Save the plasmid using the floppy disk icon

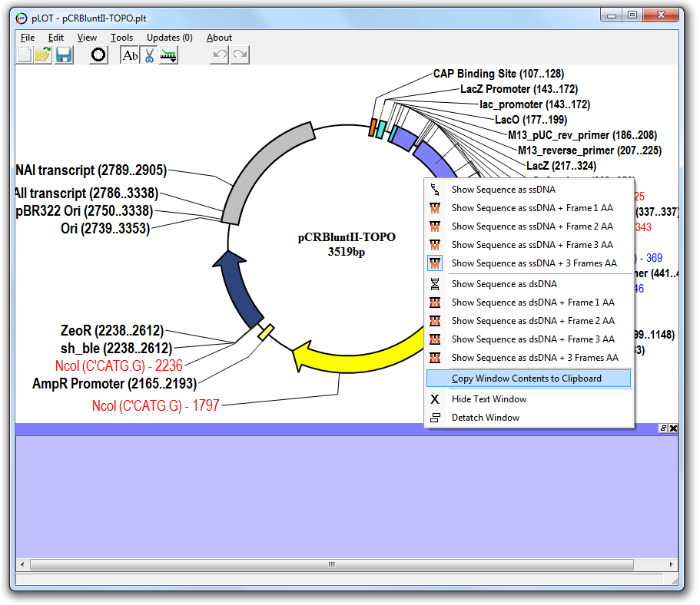tap(64, 55)
